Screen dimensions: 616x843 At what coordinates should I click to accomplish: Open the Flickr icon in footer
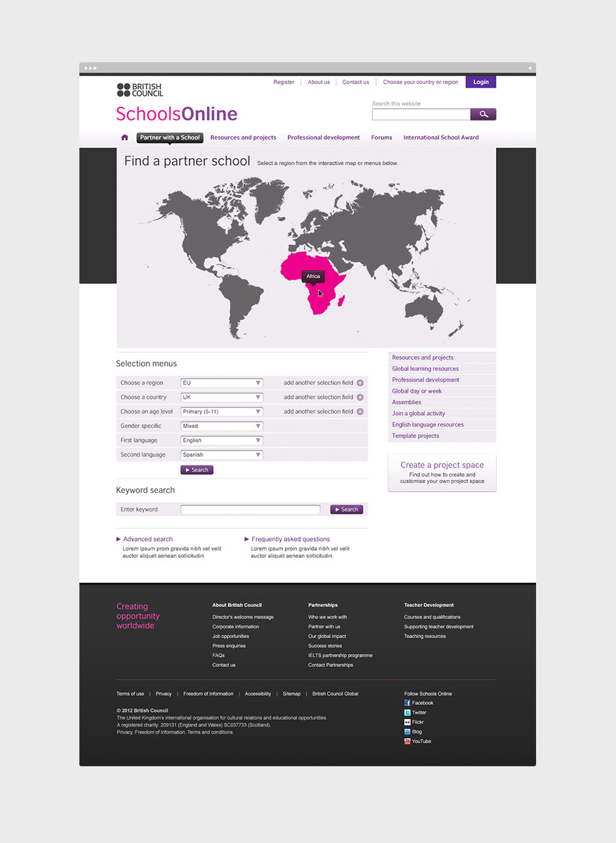[x=407, y=722]
